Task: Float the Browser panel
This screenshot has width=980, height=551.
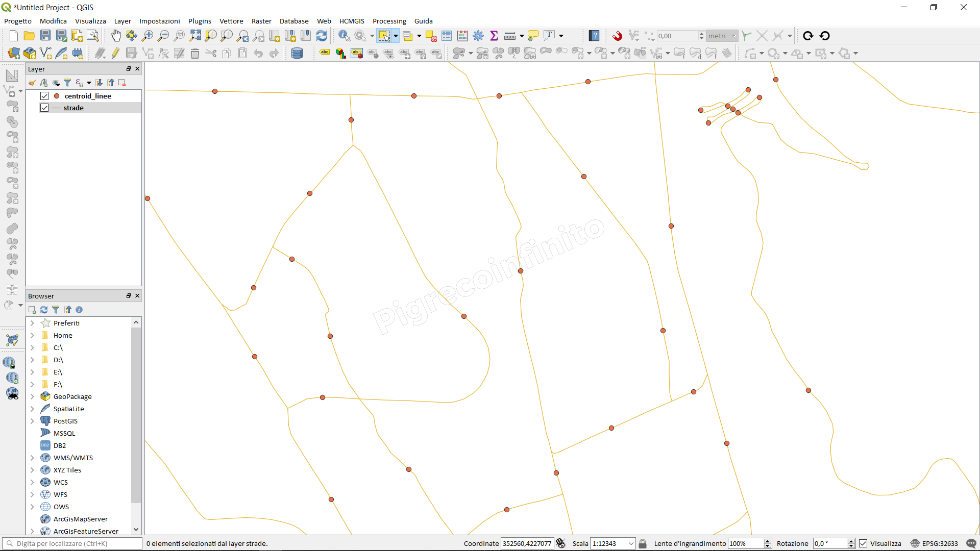Action: click(129, 296)
